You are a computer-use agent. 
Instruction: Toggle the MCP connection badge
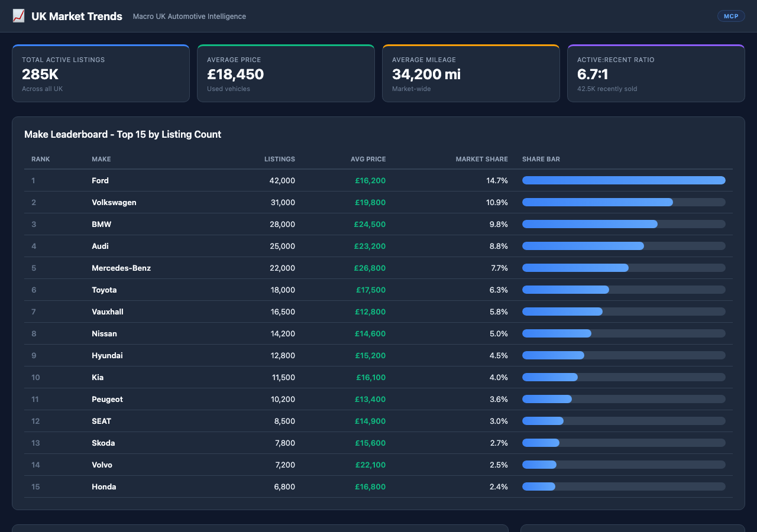tap(731, 16)
